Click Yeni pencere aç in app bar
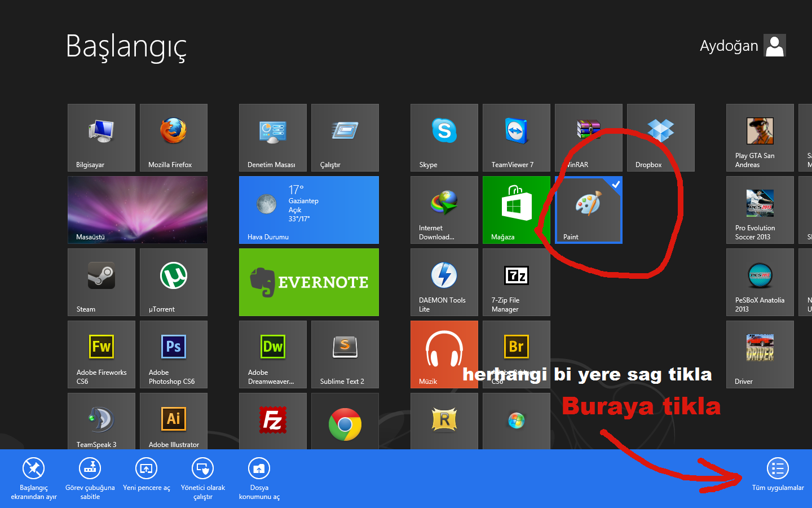 [147, 474]
